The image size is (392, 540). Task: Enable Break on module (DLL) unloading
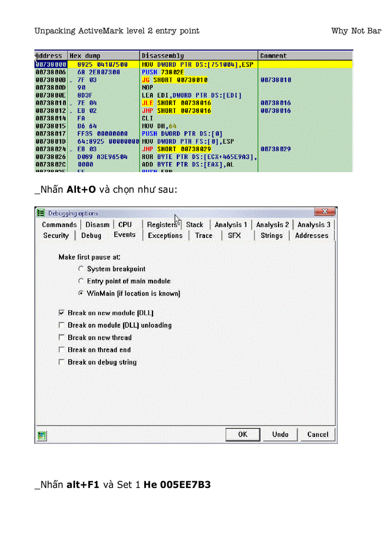pyautogui.click(x=61, y=325)
